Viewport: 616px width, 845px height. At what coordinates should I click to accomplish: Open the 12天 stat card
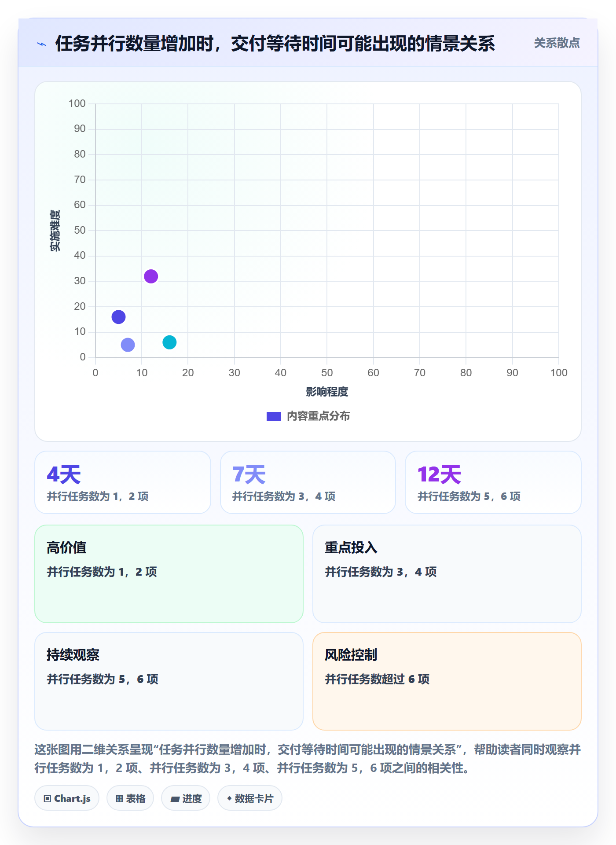pos(493,482)
